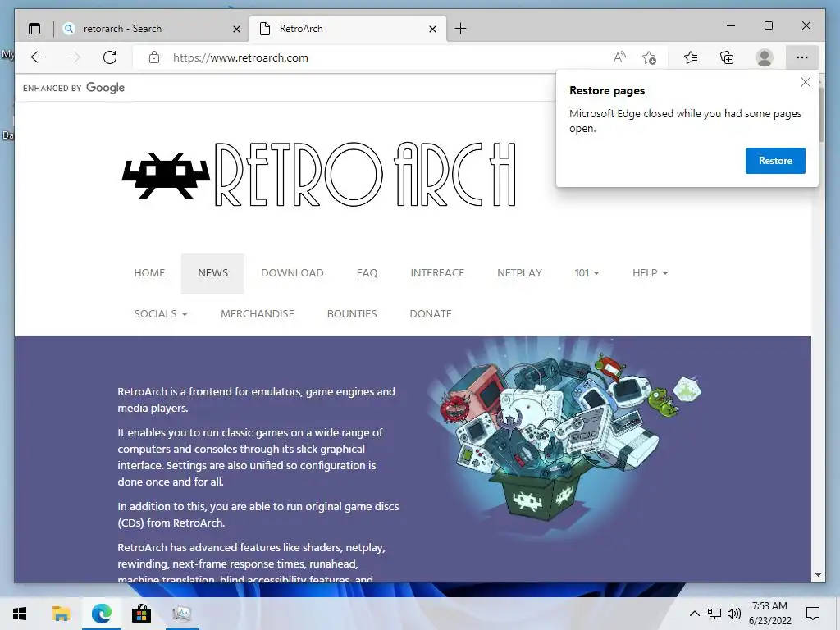Screen dimensions: 840x630
Task: Go back to previous page
Action: [38, 57]
